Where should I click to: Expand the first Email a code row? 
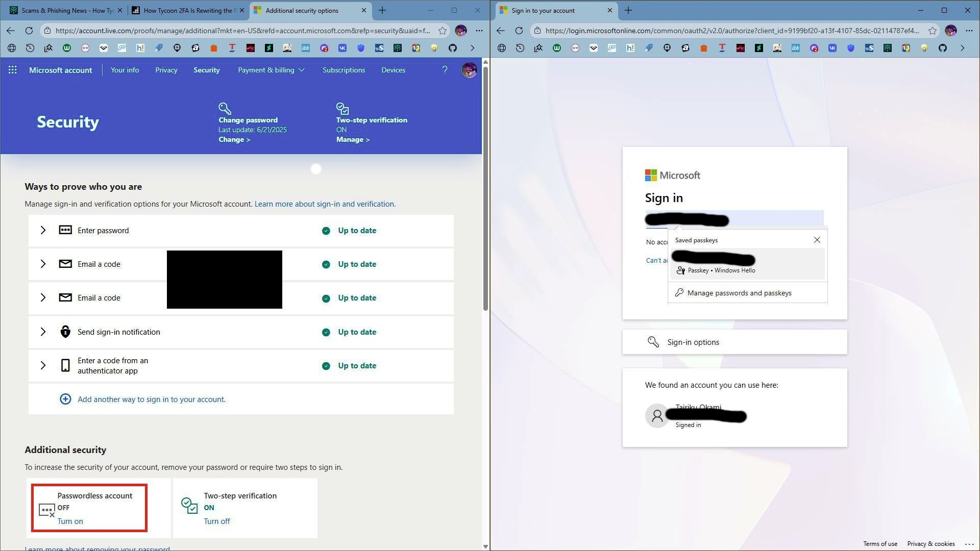[x=43, y=264]
